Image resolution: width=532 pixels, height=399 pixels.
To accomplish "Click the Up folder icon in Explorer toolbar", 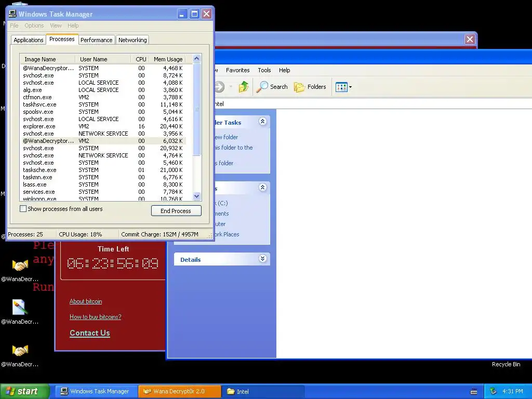I will (243, 87).
